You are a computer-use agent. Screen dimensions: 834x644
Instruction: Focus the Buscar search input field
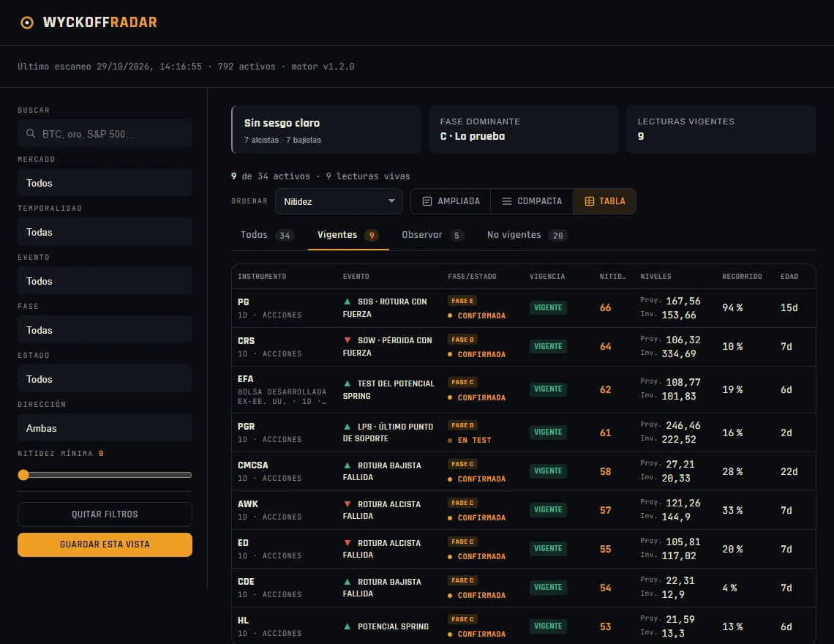105,134
